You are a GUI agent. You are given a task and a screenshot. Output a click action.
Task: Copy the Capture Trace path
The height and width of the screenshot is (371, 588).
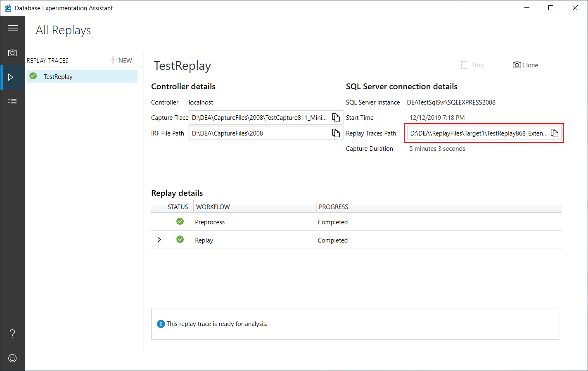pos(336,117)
